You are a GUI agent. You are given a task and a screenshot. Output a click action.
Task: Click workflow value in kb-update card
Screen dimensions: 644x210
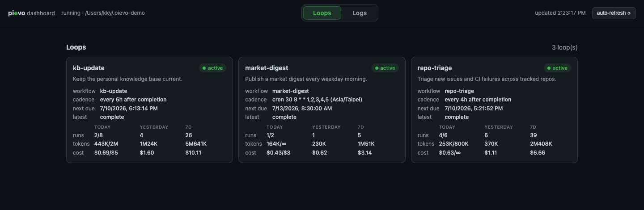pyautogui.click(x=114, y=91)
